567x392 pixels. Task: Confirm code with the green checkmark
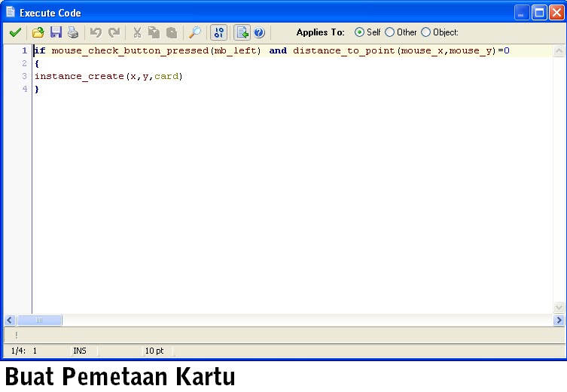point(15,32)
